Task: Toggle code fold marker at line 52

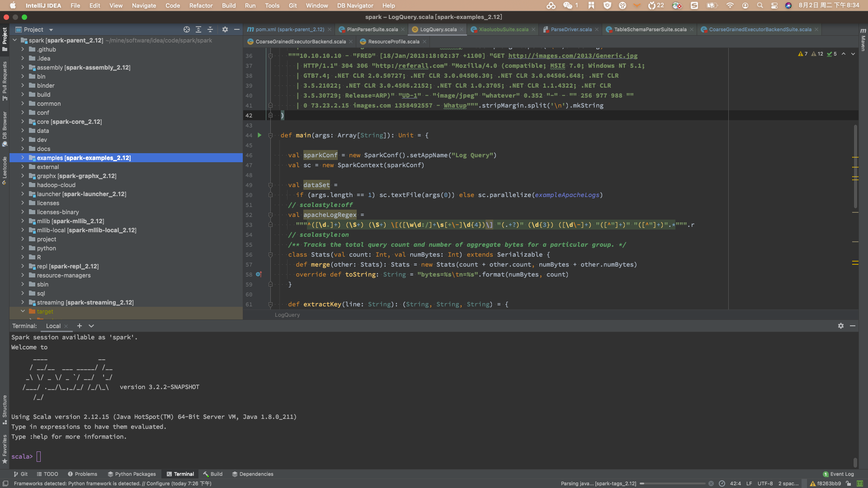Action: coord(270,215)
